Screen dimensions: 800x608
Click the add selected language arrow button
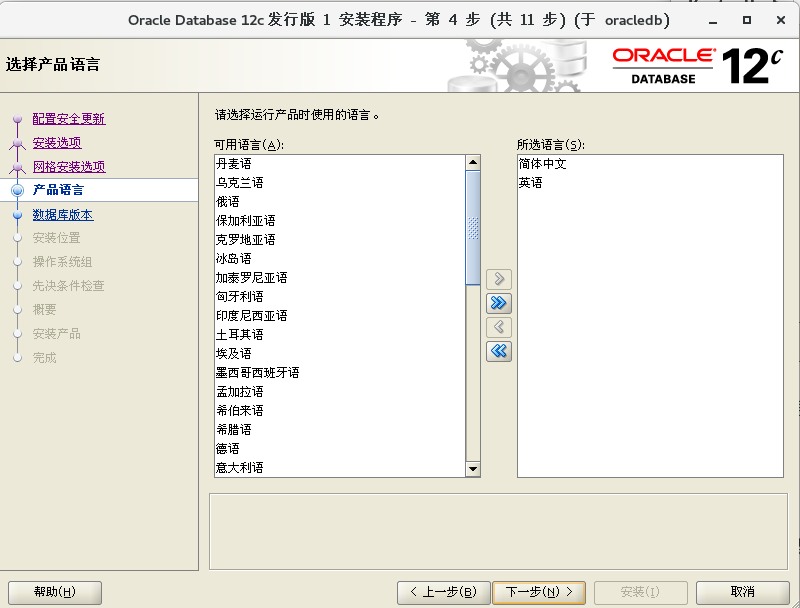tap(499, 279)
